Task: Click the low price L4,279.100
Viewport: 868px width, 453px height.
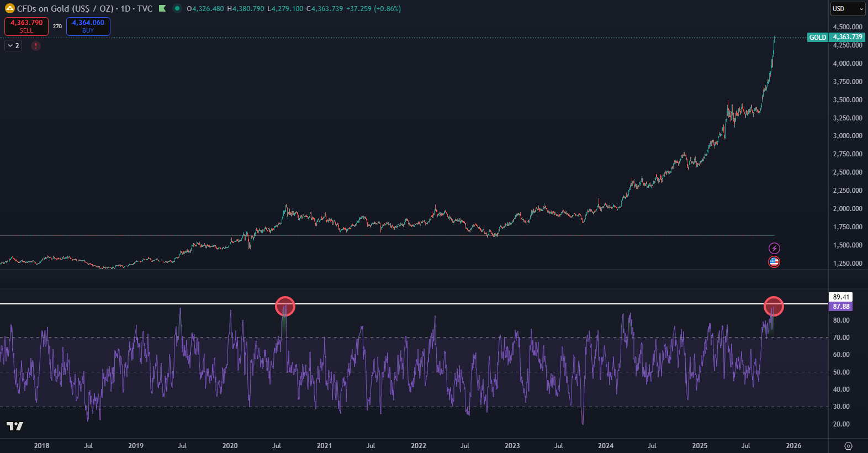Action: (285, 9)
